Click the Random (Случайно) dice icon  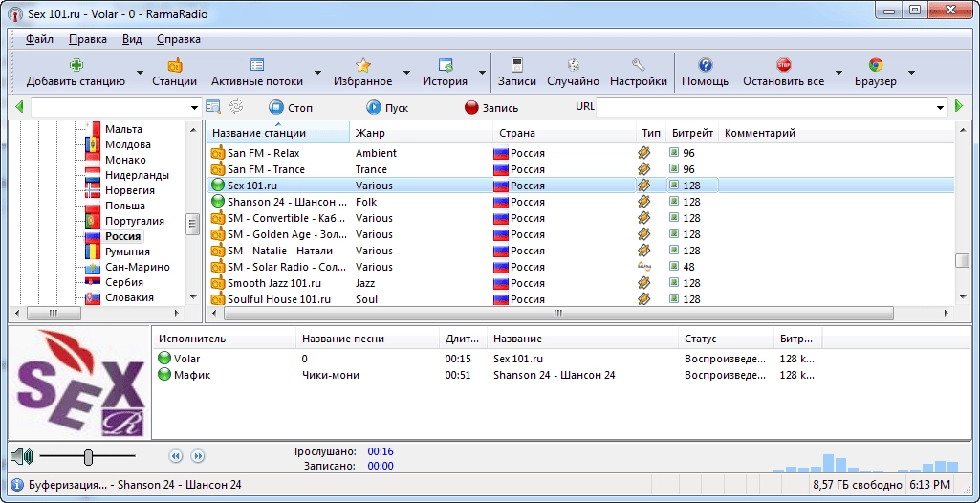[573, 65]
